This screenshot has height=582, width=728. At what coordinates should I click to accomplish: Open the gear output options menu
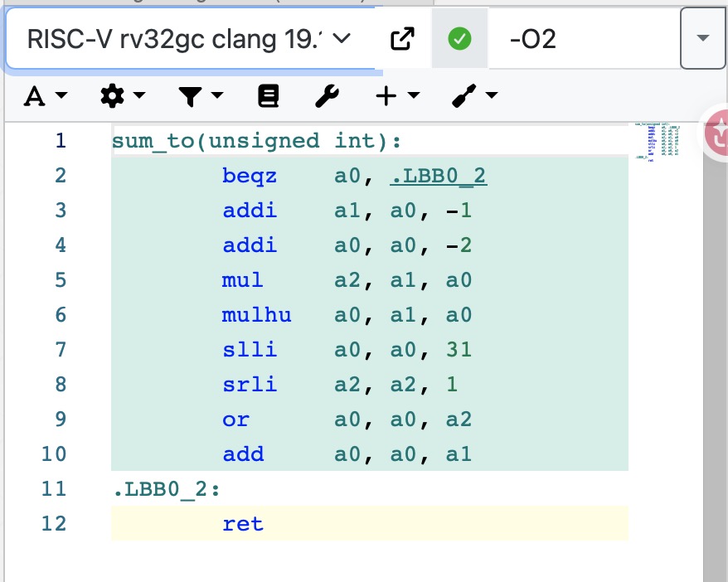point(123,96)
